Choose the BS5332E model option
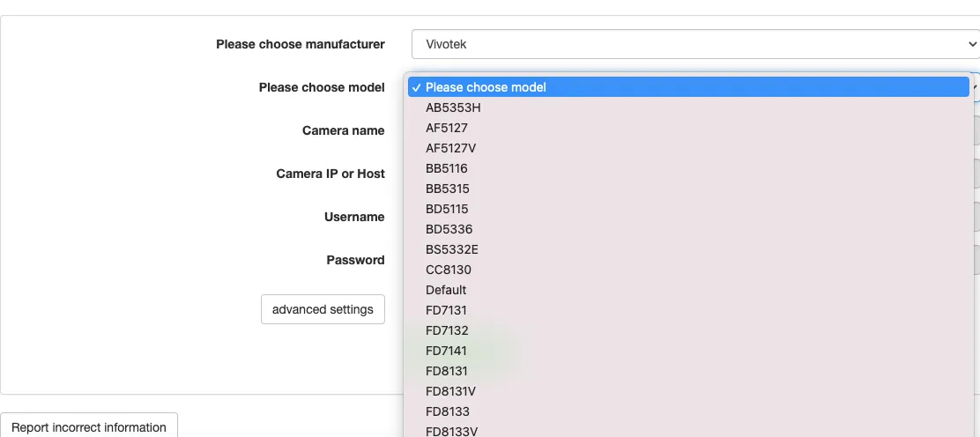Image resolution: width=980 pixels, height=437 pixels. coord(688,249)
